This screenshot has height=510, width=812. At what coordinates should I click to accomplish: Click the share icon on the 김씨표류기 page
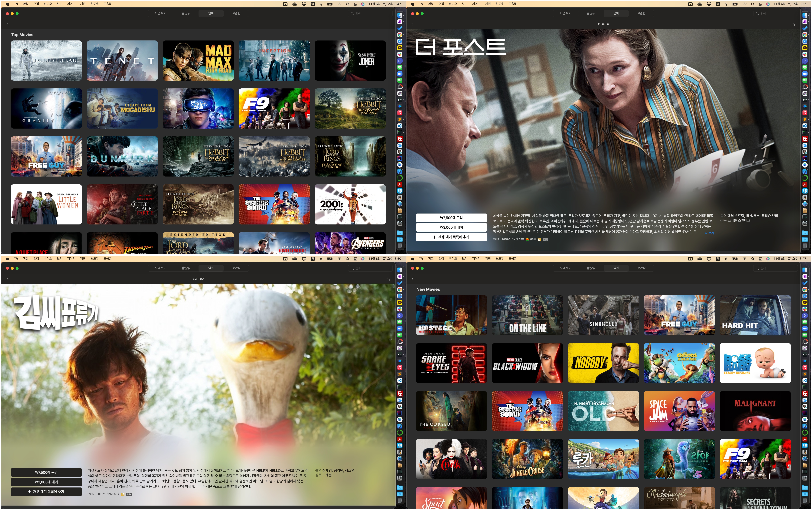pos(388,279)
